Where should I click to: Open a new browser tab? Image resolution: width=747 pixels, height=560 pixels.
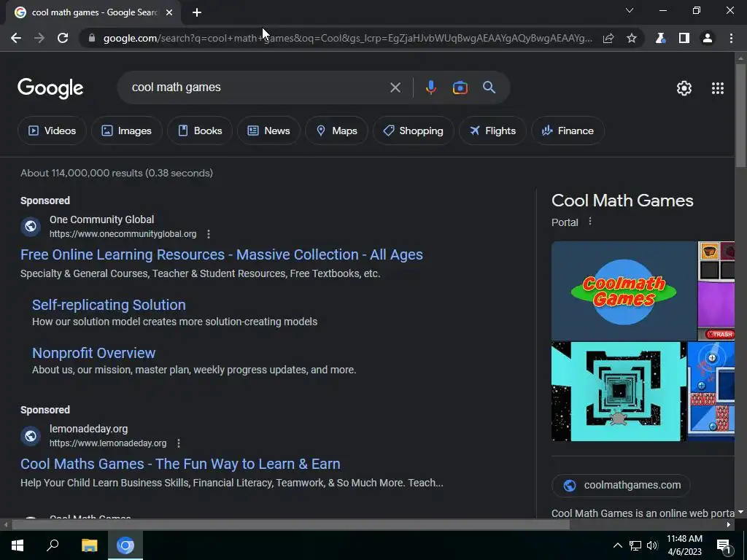[x=197, y=12]
